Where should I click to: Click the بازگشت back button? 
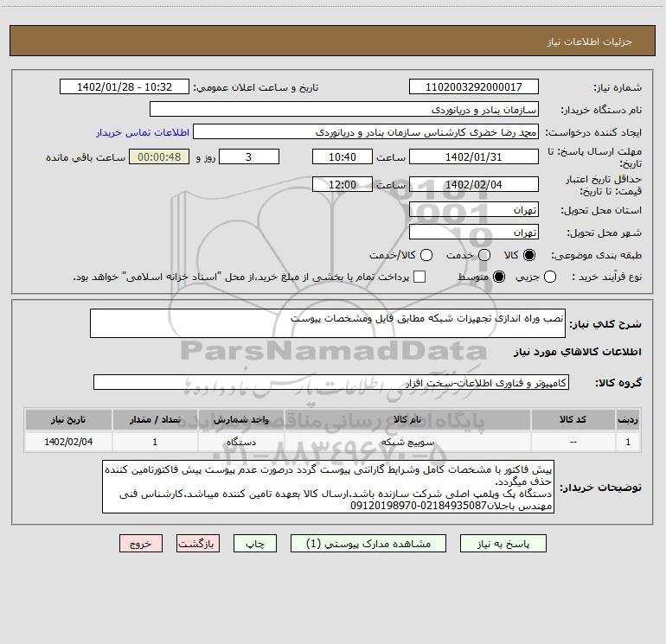(x=198, y=544)
